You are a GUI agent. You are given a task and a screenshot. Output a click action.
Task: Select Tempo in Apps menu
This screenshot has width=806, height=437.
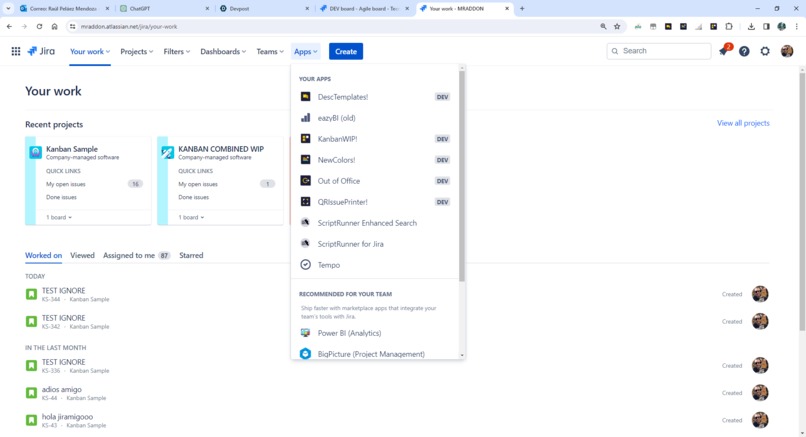pos(375,265)
